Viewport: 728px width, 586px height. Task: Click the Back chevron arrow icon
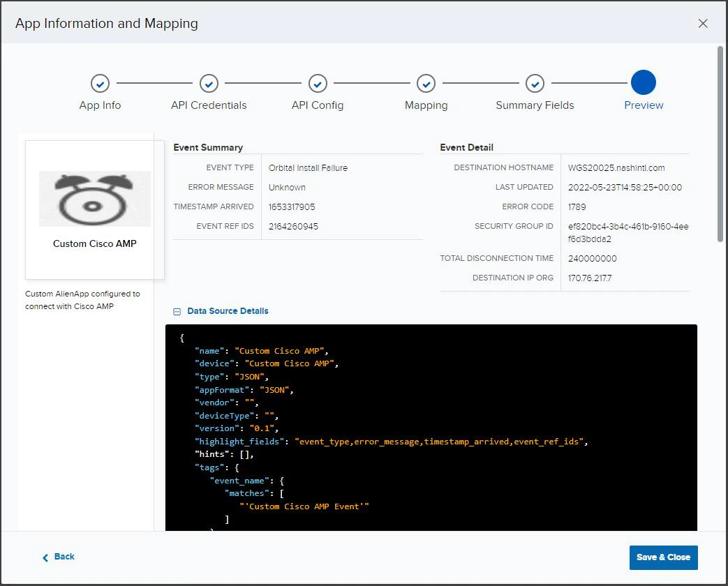45,557
